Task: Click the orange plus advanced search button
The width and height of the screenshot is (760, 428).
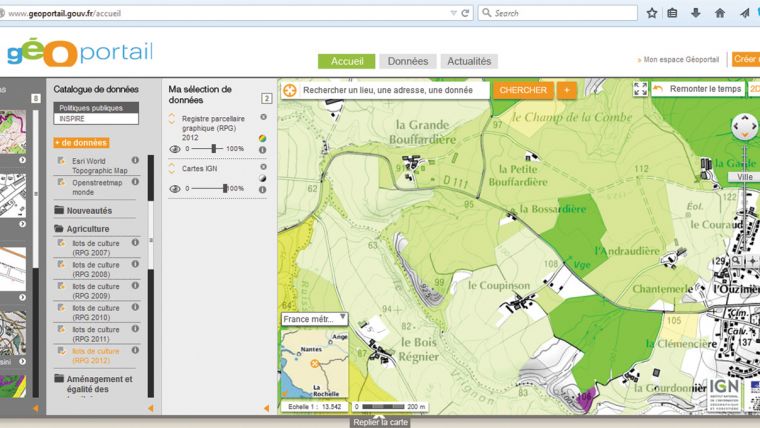Action: click(x=567, y=90)
